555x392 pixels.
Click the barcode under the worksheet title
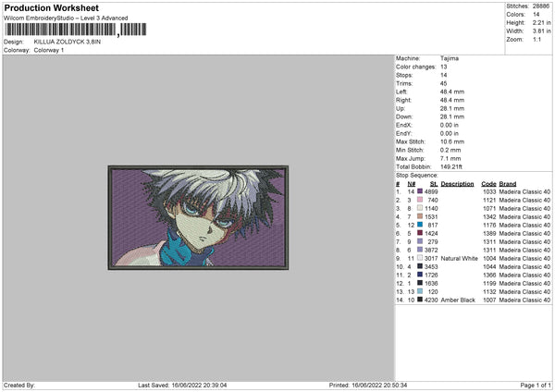pos(76,30)
